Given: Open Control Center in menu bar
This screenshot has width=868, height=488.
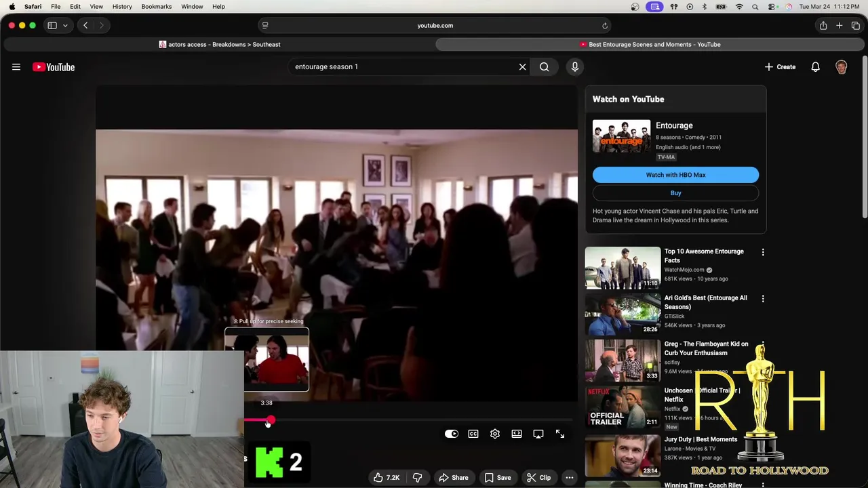Looking at the screenshot, I should [x=772, y=7].
